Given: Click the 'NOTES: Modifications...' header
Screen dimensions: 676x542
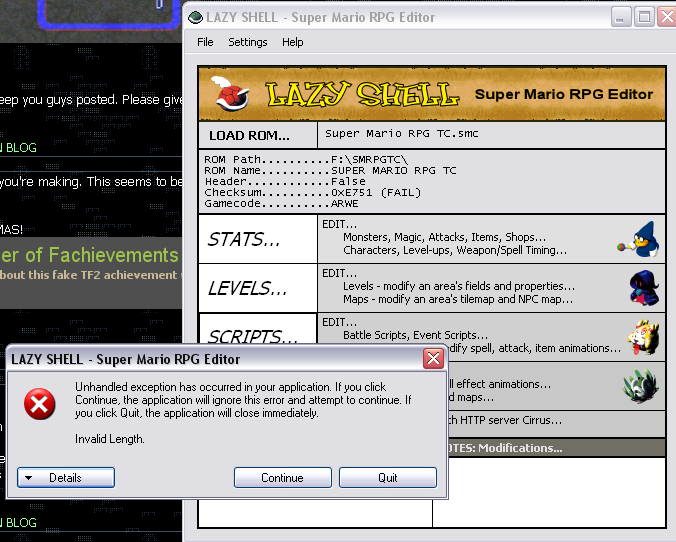Looking at the screenshot, I should point(505,448).
